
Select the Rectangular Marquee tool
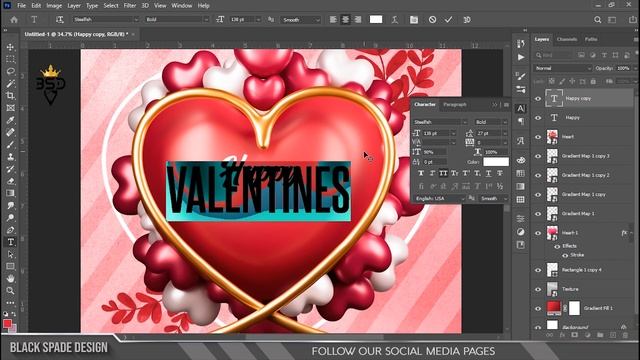tap(10, 59)
